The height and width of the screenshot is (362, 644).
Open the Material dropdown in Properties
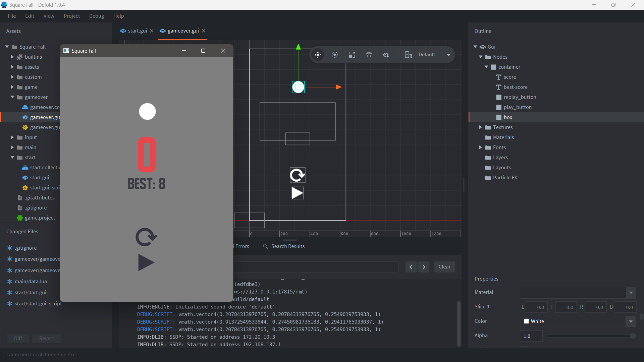pyautogui.click(x=631, y=293)
